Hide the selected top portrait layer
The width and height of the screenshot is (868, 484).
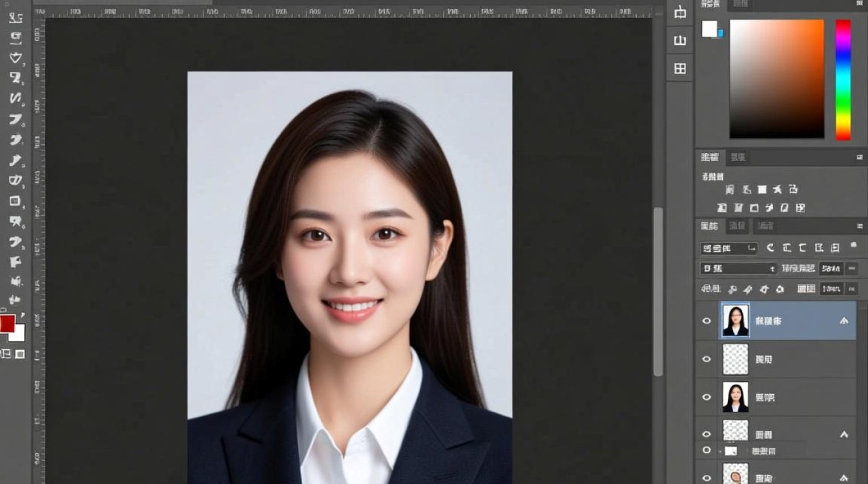point(707,321)
